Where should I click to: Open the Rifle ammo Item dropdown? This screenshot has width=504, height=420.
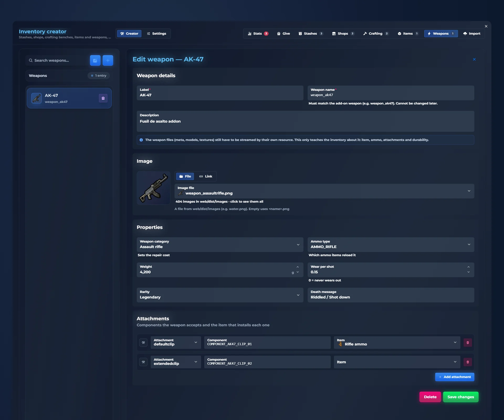coord(397,343)
